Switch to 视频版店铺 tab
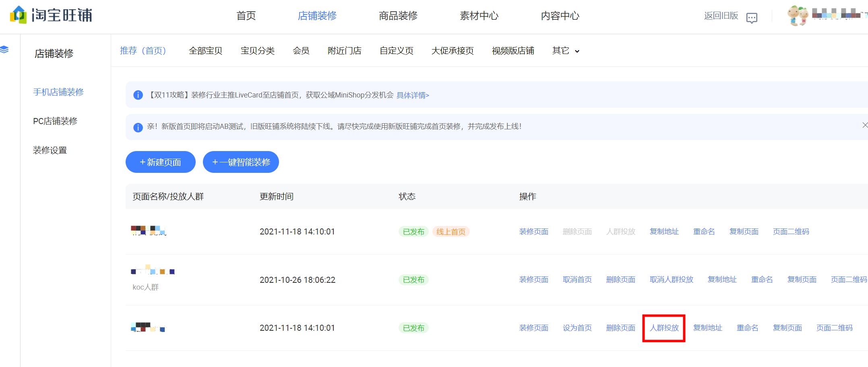This screenshot has width=868, height=367. point(513,51)
